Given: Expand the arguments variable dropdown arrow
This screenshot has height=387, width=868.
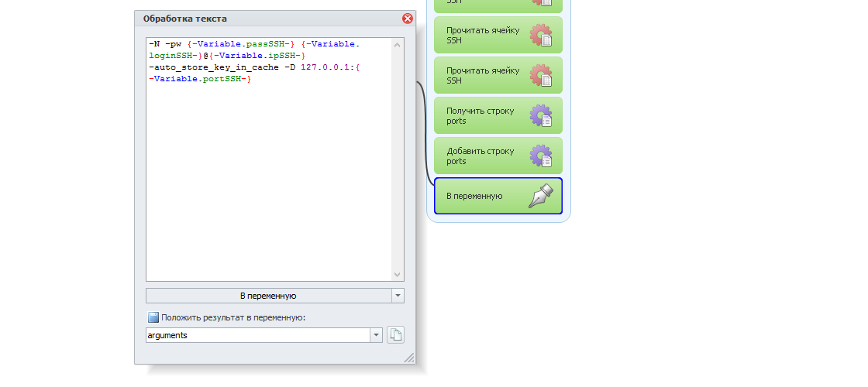Looking at the screenshot, I should pyautogui.click(x=377, y=335).
